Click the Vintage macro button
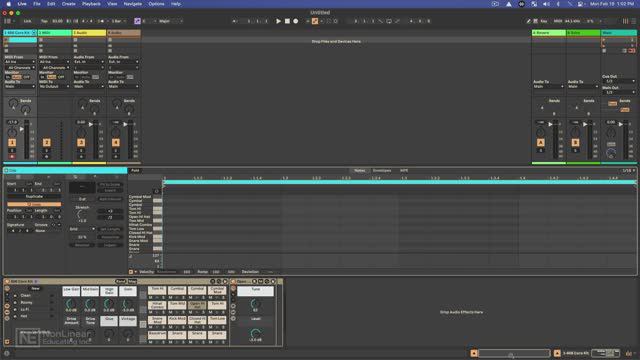 coord(128,320)
